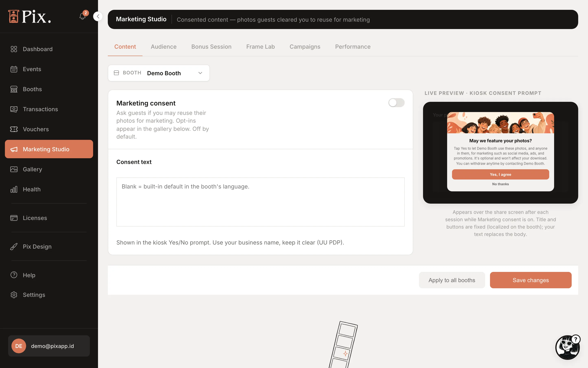Click Apply to all booths
588x368 pixels.
pos(452,280)
